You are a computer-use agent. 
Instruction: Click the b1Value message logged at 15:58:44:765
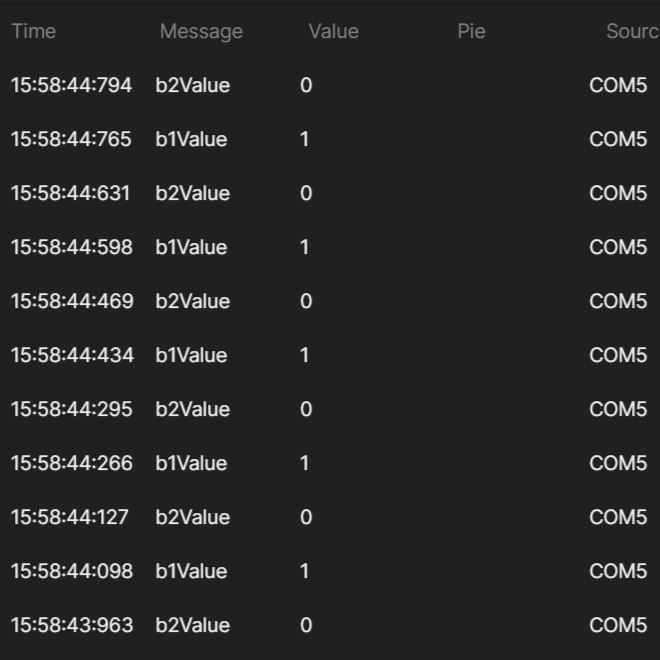191,139
